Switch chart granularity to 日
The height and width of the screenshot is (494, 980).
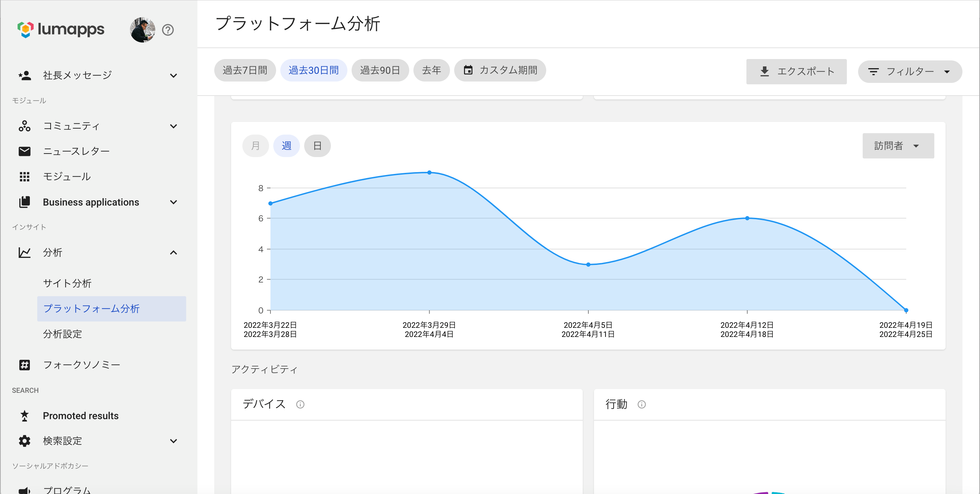(x=317, y=146)
